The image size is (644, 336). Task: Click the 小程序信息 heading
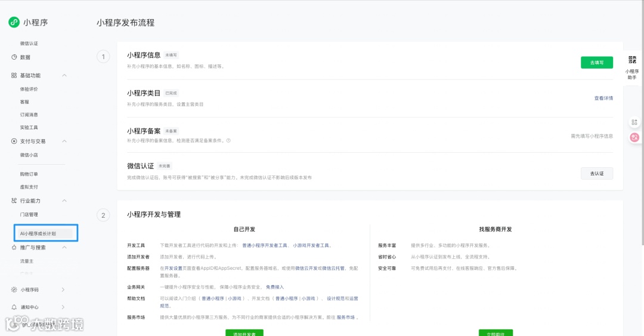coord(144,55)
